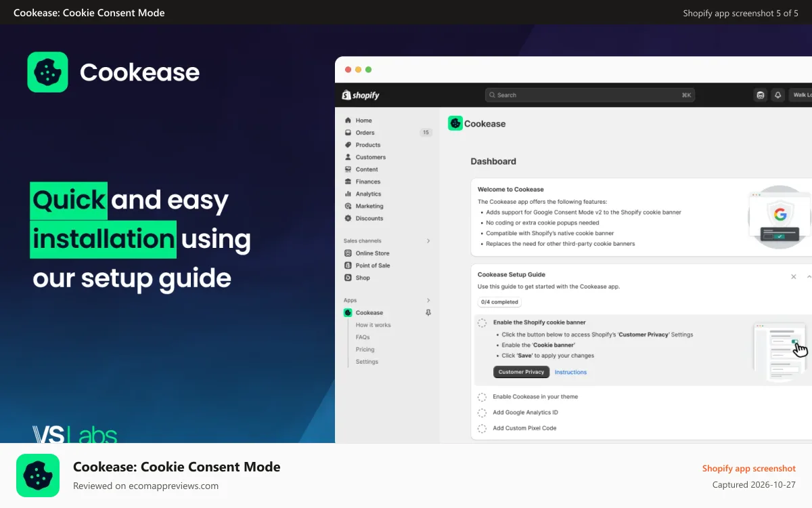812x508 pixels.
Task: Open Home in Shopify sidebar
Action: click(x=364, y=121)
